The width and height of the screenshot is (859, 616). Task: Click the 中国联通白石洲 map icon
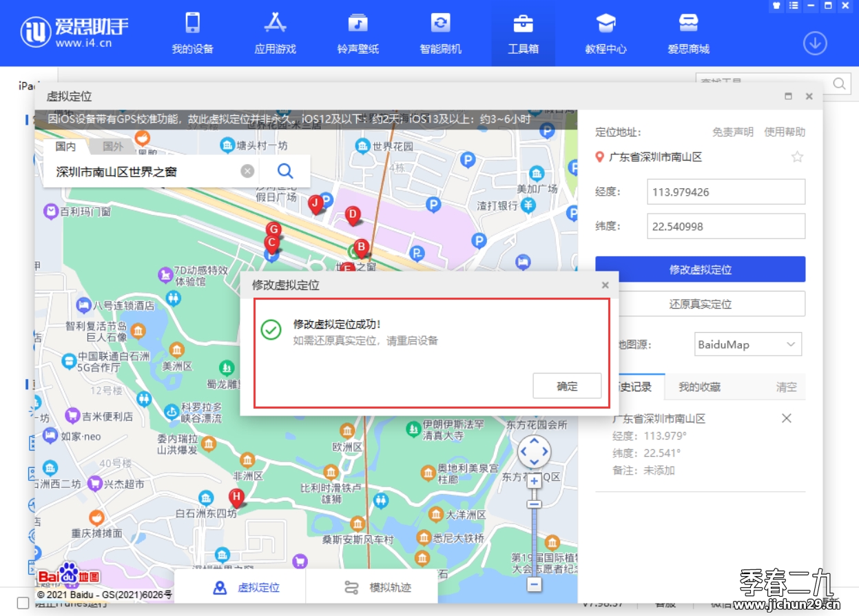pyautogui.click(x=68, y=360)
